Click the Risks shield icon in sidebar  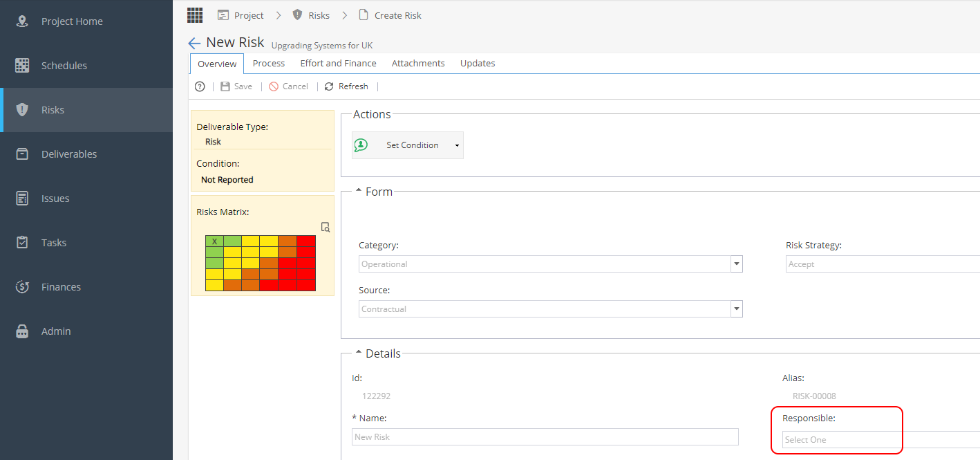click(22, 110)
